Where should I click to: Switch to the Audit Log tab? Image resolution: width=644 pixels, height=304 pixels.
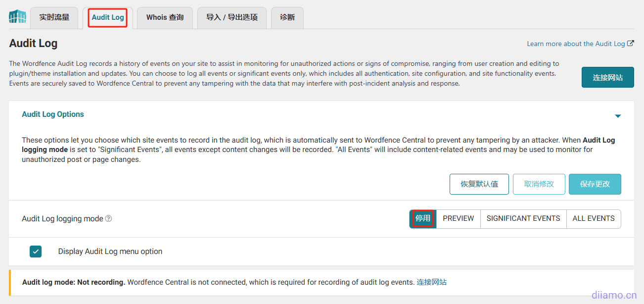(108, 17)
